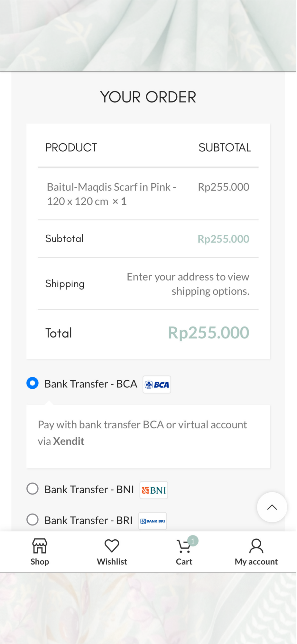Select Bank Transfer - BCA radio button
The height and width of the screenshot is (644, 297).
pyautogui.click(x=32, y=383)
